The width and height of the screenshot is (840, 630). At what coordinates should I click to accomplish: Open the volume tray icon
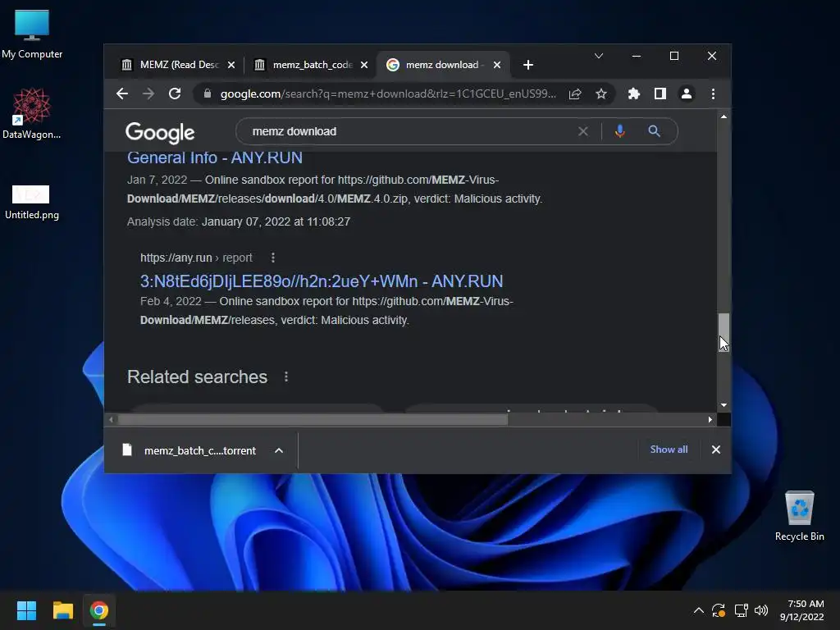coord(761,610)
